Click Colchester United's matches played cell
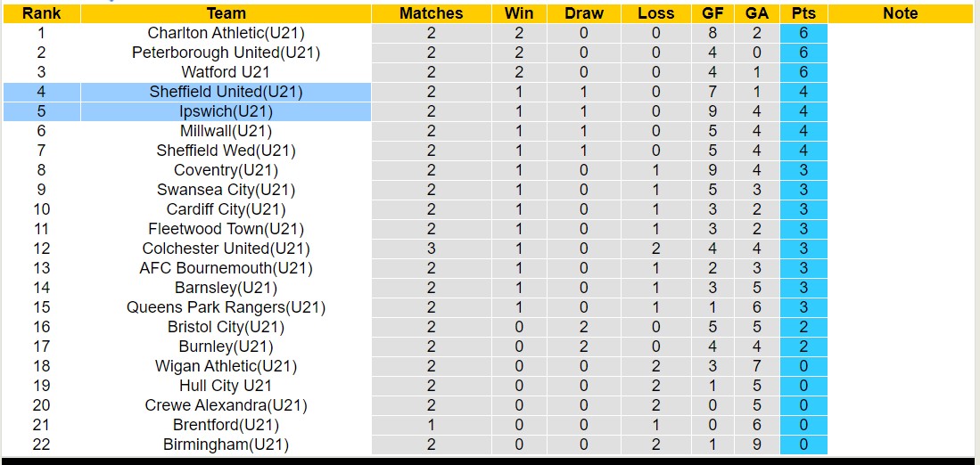The image size is (980, 465). (x=431, y=249)
